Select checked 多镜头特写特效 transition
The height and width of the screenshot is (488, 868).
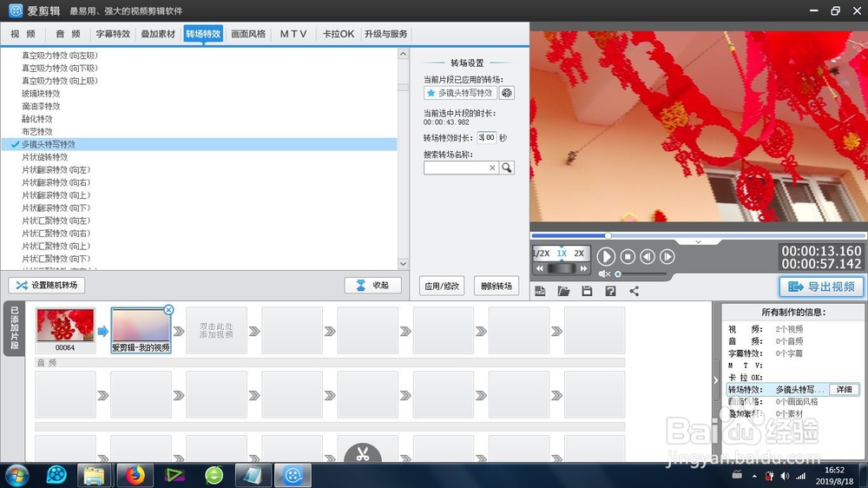coord(200,144)
